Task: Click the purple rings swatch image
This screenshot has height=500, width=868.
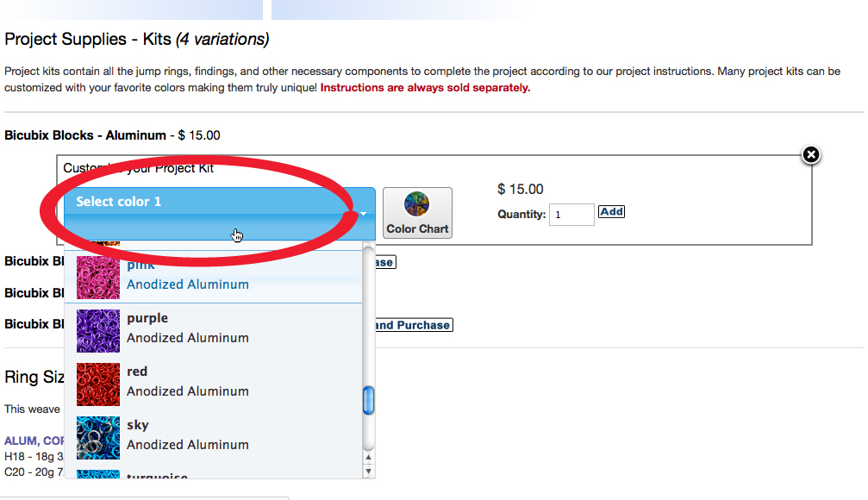Action: pos(97,330)
